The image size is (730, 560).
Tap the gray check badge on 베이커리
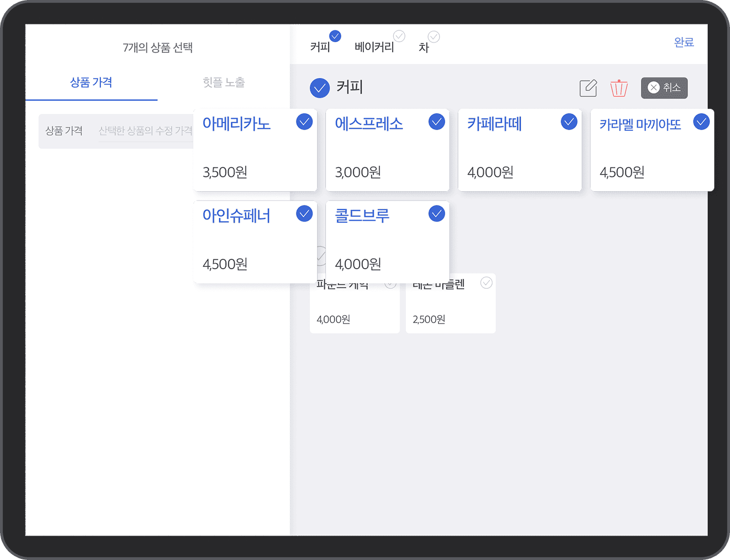(x=399, y=36)
